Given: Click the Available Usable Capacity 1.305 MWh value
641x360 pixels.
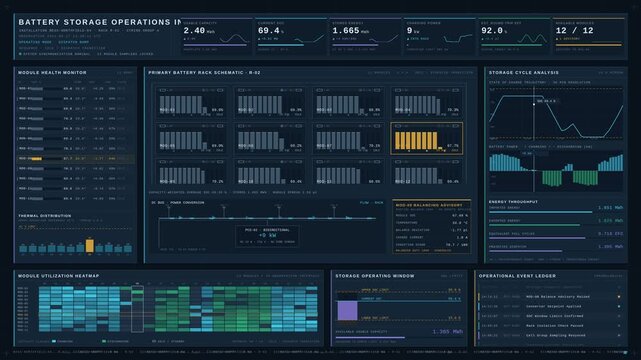Looking at the screenshot, I should click(448, 332).
